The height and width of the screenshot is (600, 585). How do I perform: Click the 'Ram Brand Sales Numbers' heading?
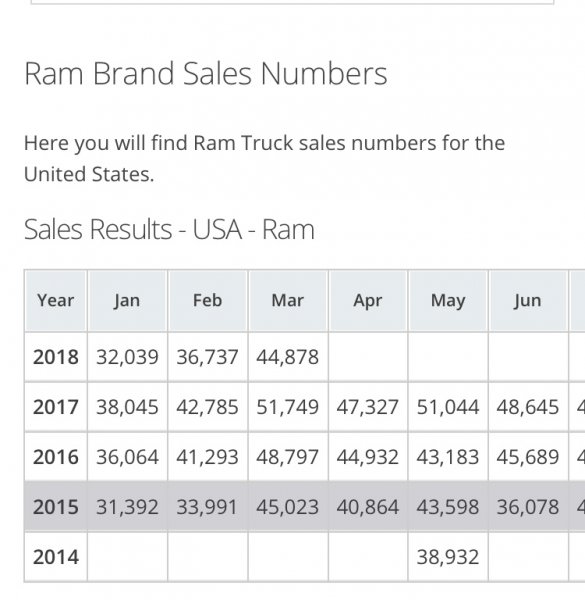click(206, 73)
